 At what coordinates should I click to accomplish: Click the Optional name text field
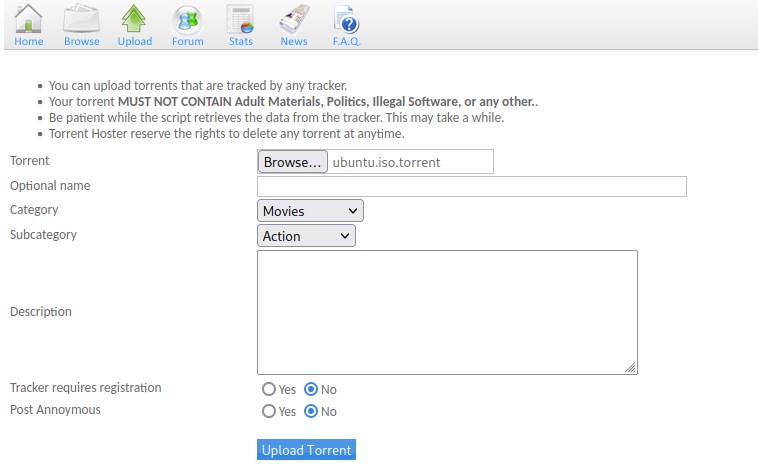[x=471, y=186]
